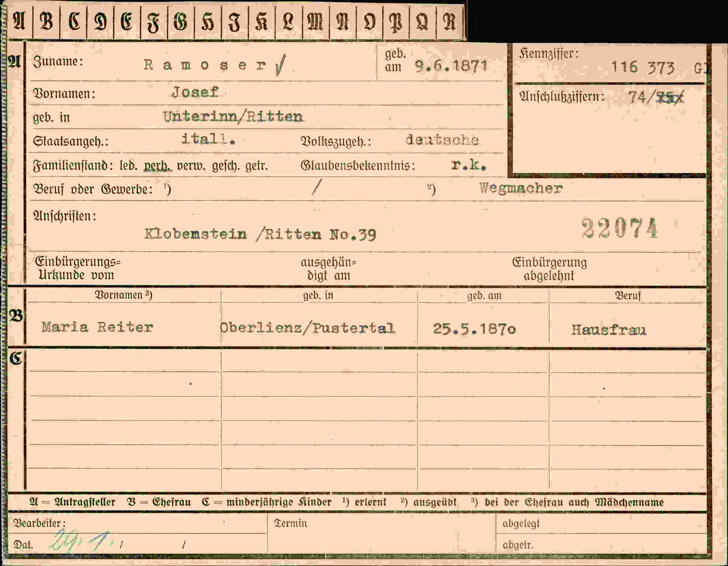The image size is (728, 566).
Task: Click the citizenship value 'ital.'
Action: pyautogui.click(x=209, y=139)
